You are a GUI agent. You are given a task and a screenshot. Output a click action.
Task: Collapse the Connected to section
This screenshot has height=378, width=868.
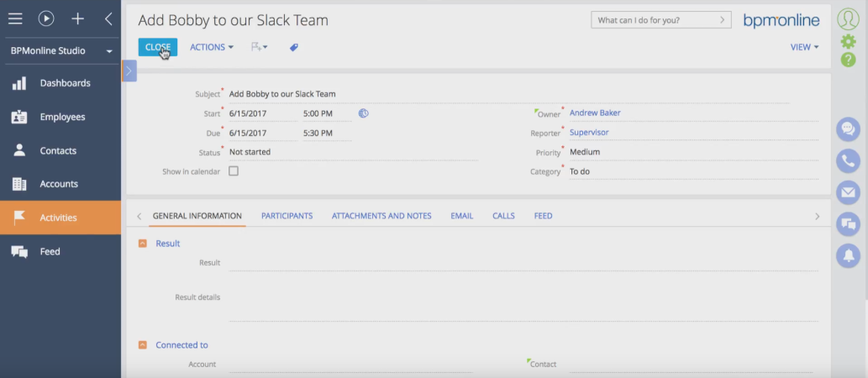point(142,344)
